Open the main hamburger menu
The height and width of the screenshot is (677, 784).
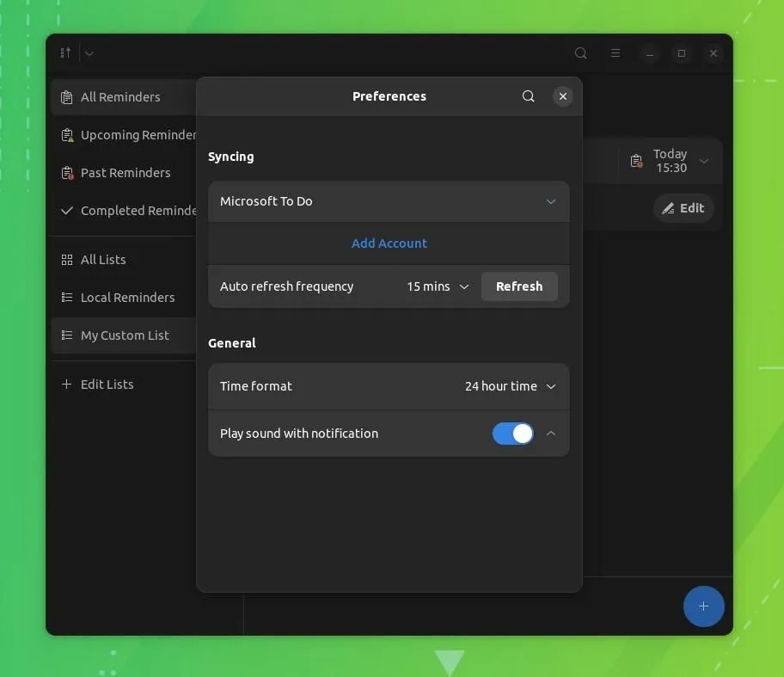pos(616,53)
